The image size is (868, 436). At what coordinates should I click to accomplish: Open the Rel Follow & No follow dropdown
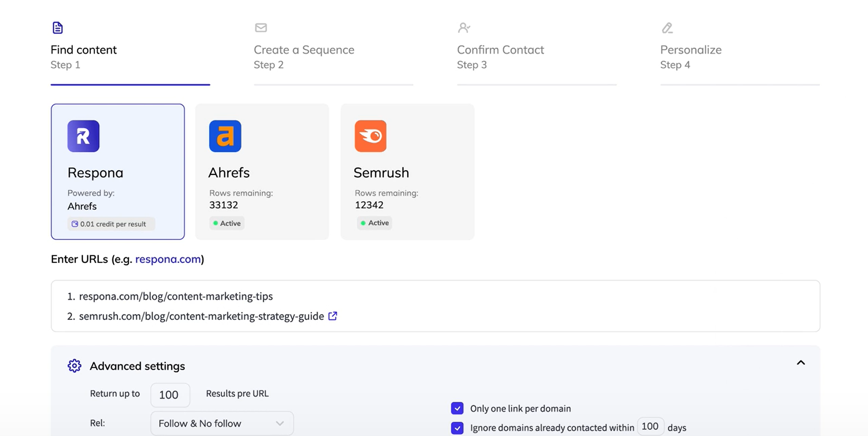pos(222,423)
